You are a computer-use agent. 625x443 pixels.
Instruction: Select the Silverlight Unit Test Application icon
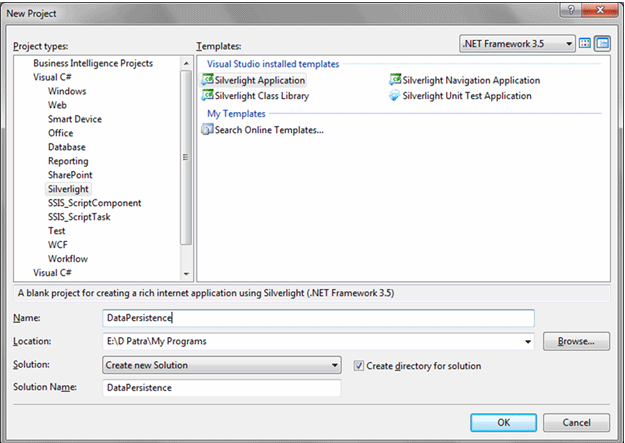click(394, 96)
